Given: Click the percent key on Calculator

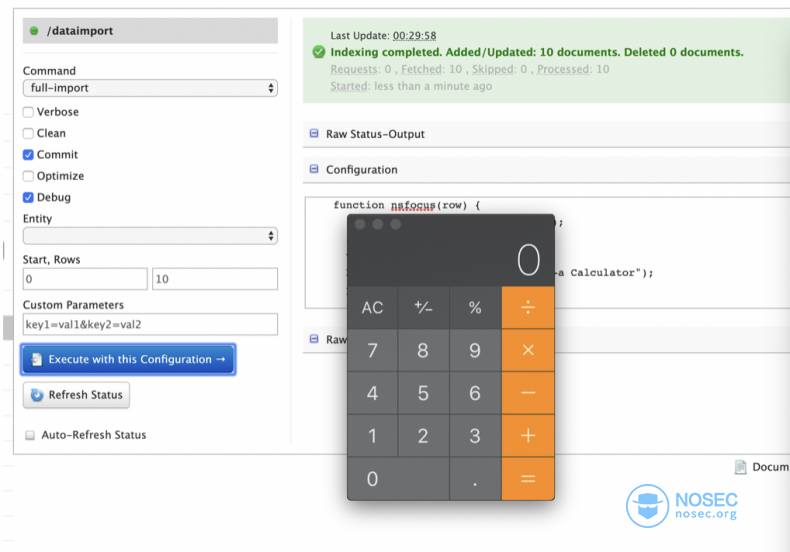Looking at the screenshot, I should click(x=475, y=308).
